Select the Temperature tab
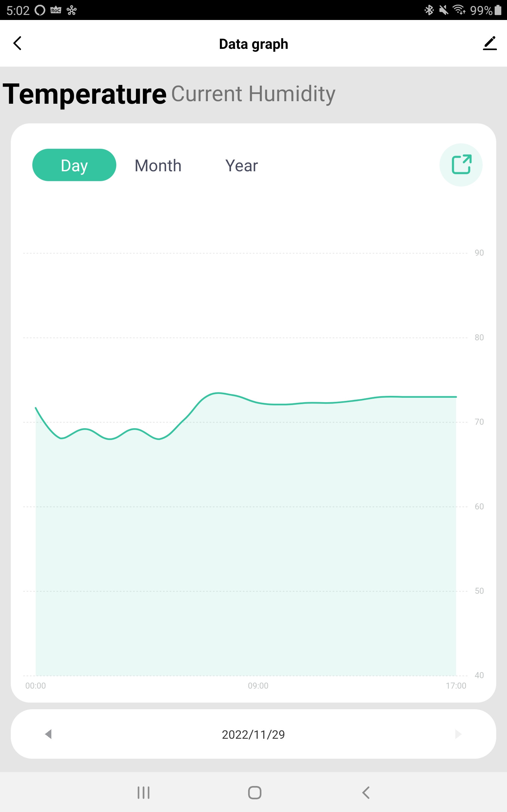Screen dimensions: 507x812 click(x=85, y=94)
